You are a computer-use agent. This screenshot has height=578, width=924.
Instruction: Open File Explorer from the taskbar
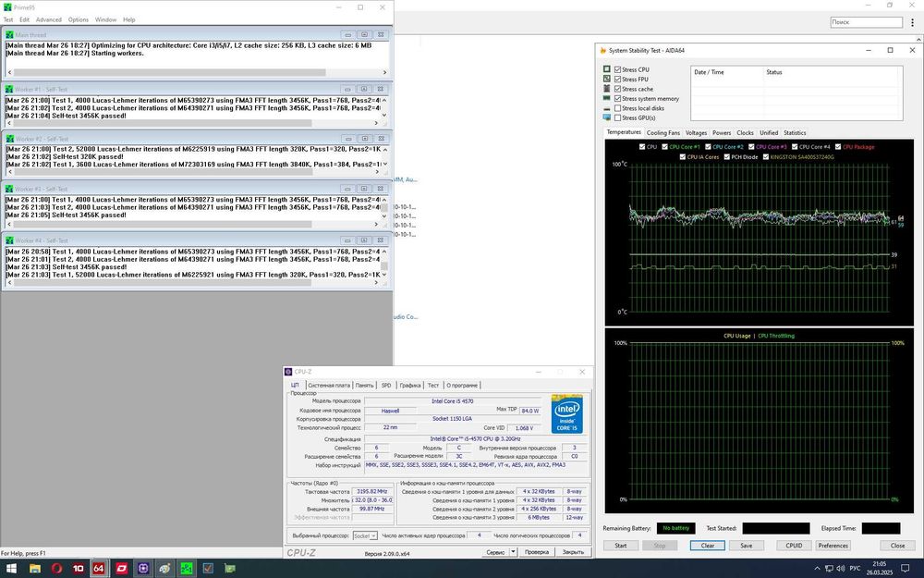click(x=35, y=568)
